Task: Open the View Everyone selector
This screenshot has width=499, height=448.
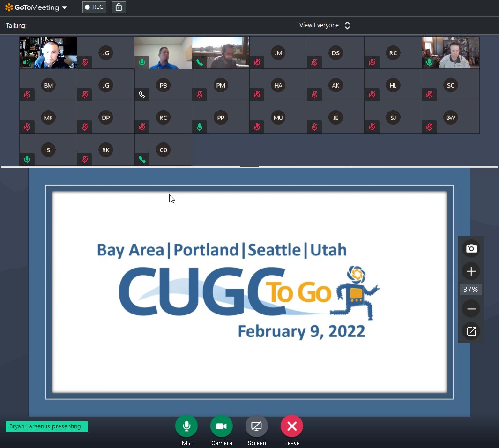Action: point(325,25)
